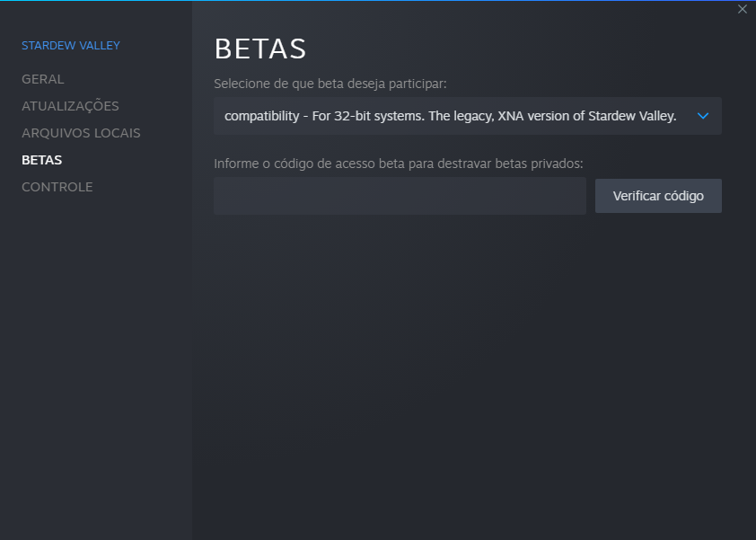Click the word 'código' on verify button
This screenshot has height=540, width=756.
(x=684, y=196)
